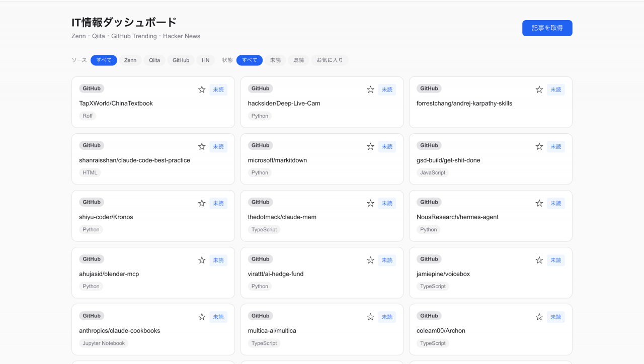This screenshot has width=644, height=364.
Task: Toggle 未読 badge on NousResearch/hermes-agent
Action: click(x=556, y=203)
